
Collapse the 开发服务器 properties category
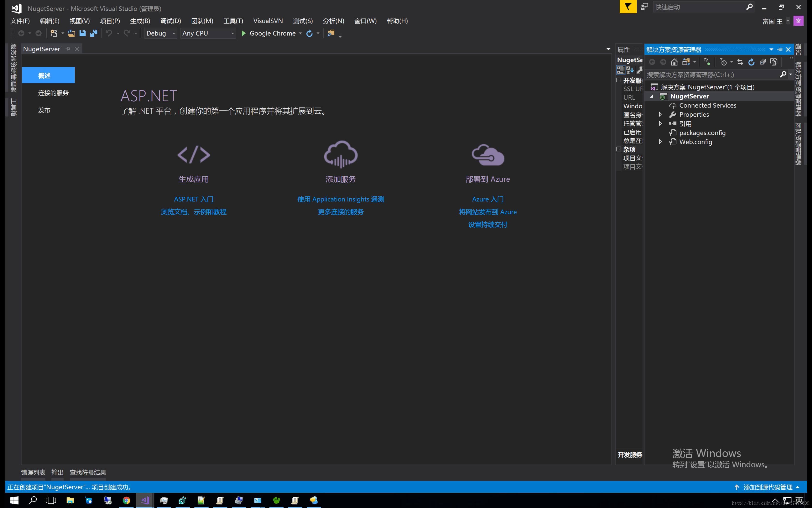pyautogui.click(x=618, y=80)
